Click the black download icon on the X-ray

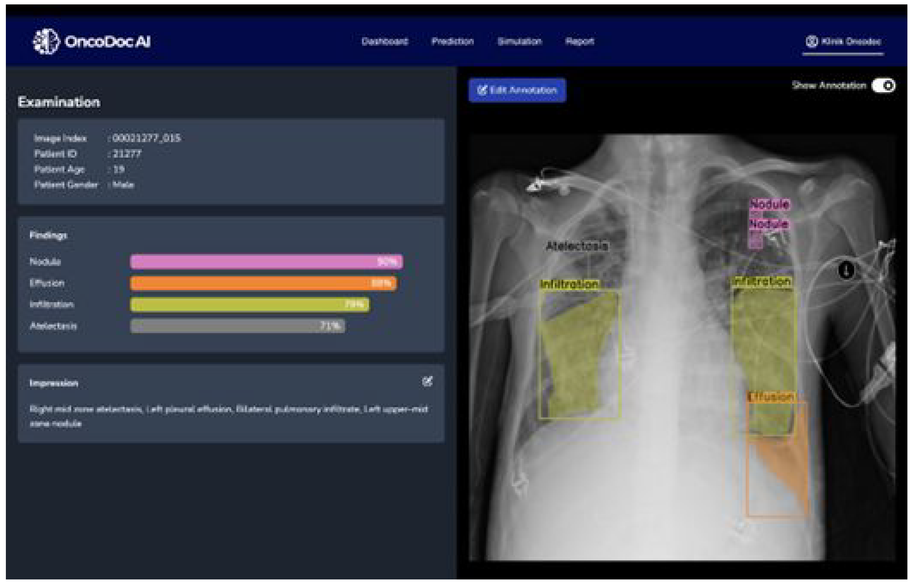[846, 270]
